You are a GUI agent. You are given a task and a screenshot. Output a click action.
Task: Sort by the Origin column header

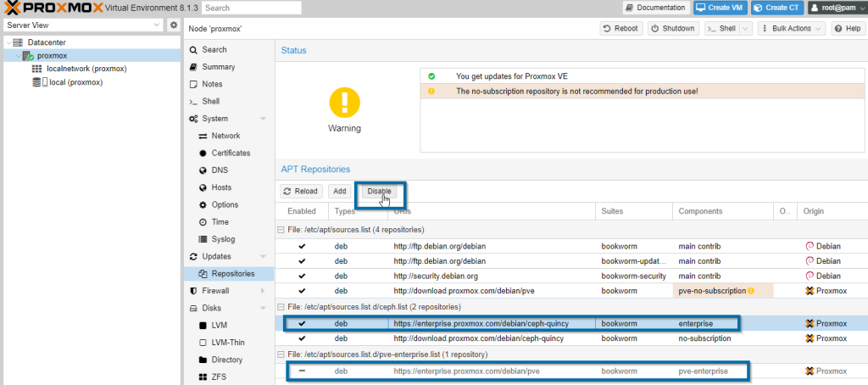832,211
